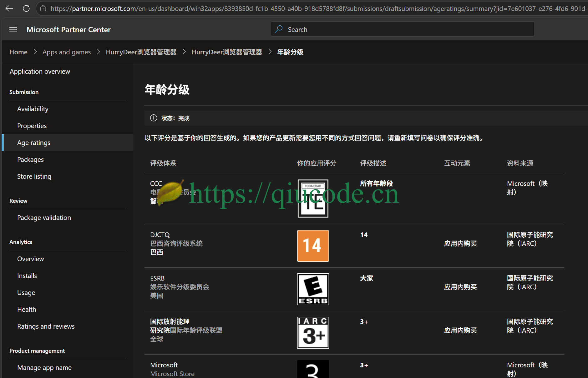Open Health analytics
The height and width of the screenshot is (378, 588).
click(27, 309)
